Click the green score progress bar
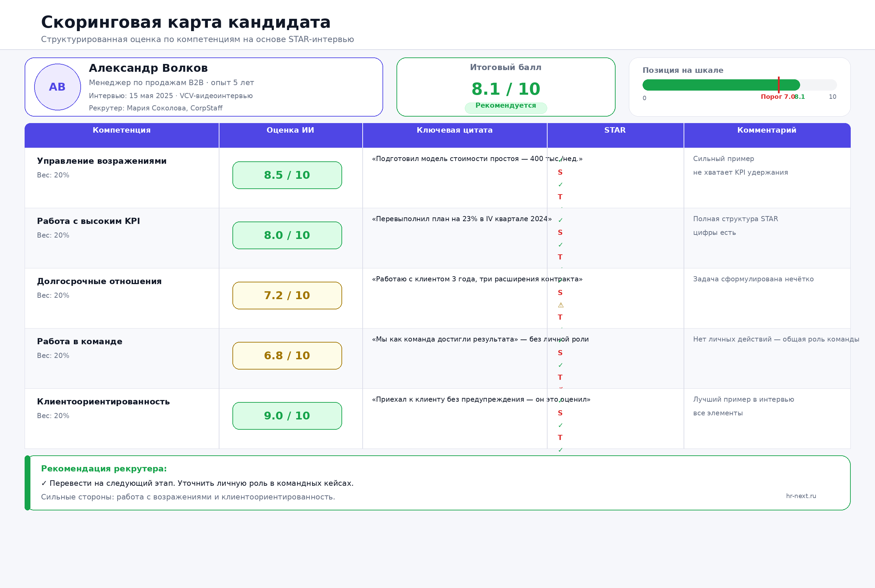The height and width of the screenshot is (588, 875). tap(721, 85)
